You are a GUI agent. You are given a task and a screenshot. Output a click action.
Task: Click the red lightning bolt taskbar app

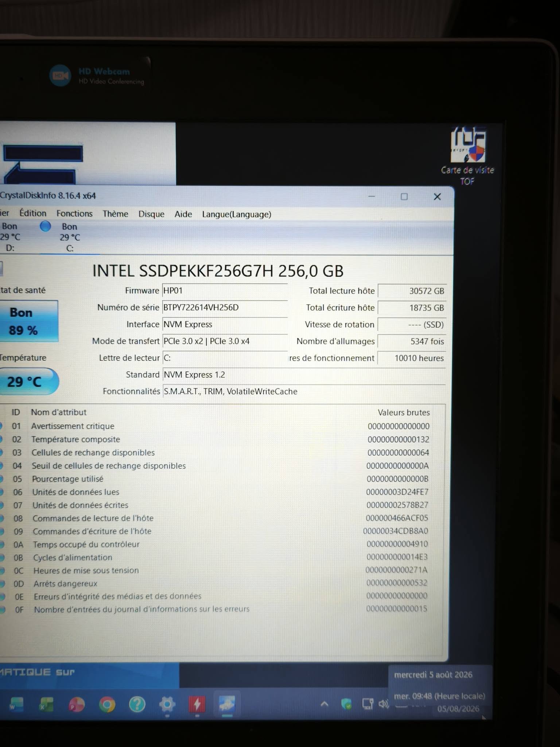click(x=197, y=704)
